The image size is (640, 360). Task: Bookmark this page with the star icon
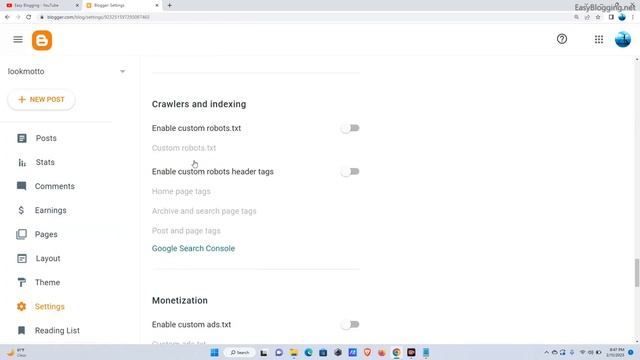(598, 17)
